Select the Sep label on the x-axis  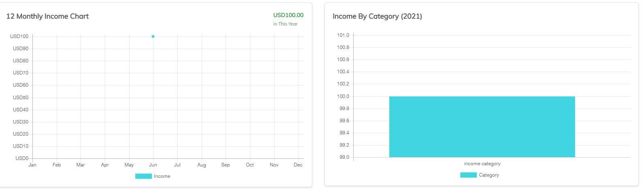[x=226, y=165]
